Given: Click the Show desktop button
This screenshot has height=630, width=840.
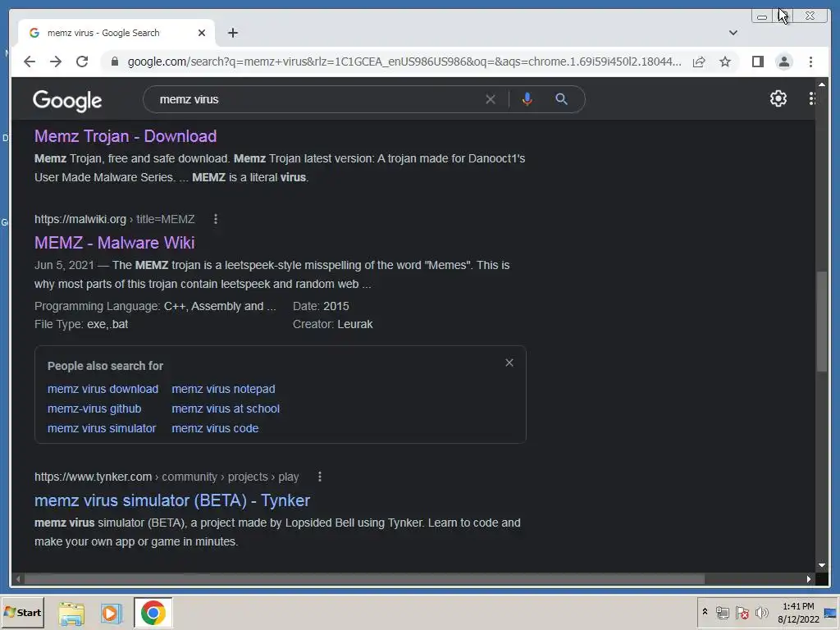Looking at the screenshot, I should pyautogui.click(x=831, y=613).
